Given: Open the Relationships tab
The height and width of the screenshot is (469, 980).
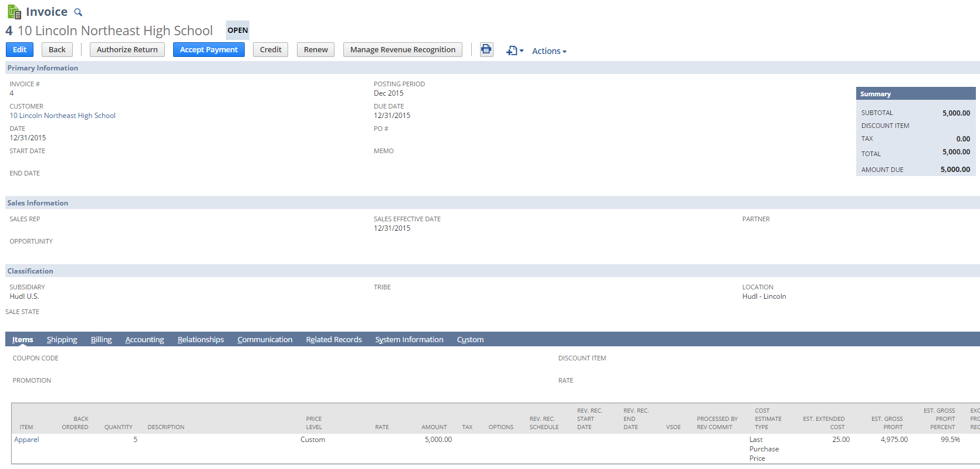Looking at the screenshot, I should [x=201, y=339].
